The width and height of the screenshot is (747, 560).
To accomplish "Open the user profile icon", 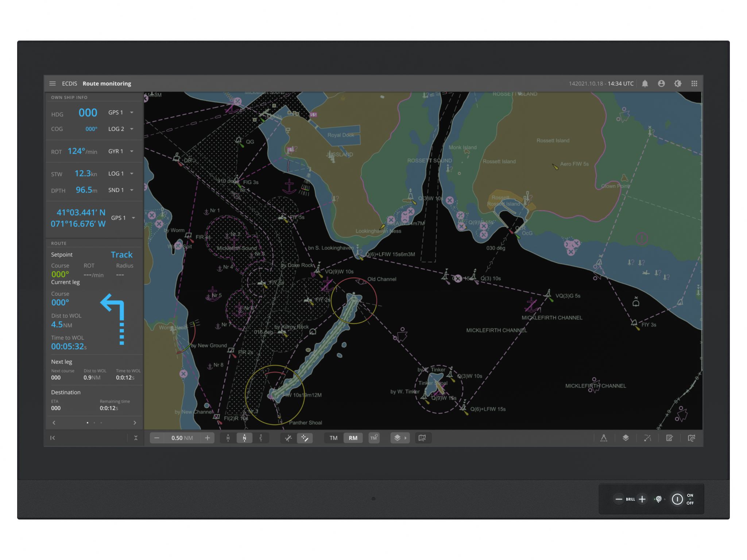I will (x=661, y=83).
